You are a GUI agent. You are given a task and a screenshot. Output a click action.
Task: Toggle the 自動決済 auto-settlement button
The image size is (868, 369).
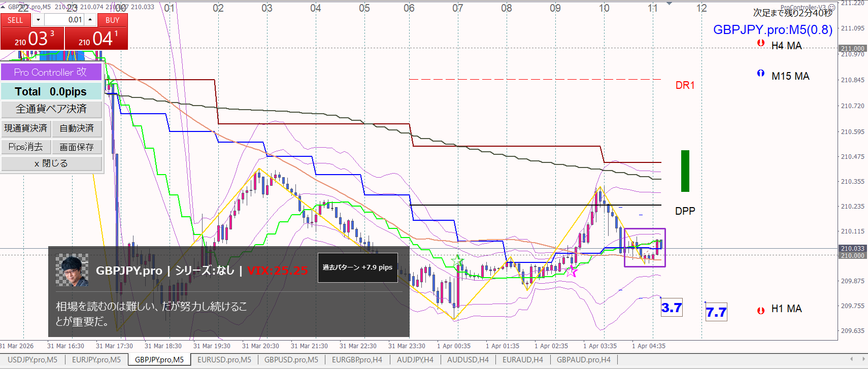77,128
